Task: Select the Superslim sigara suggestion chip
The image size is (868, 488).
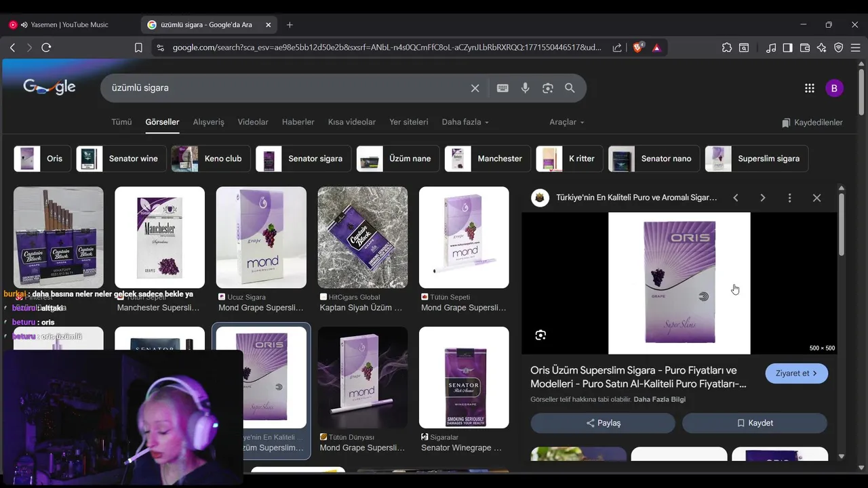Action: tap(757, 159)
